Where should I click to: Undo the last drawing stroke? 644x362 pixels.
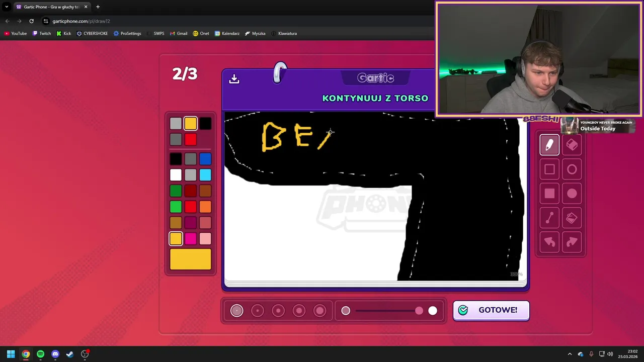(x=549, y=242)
